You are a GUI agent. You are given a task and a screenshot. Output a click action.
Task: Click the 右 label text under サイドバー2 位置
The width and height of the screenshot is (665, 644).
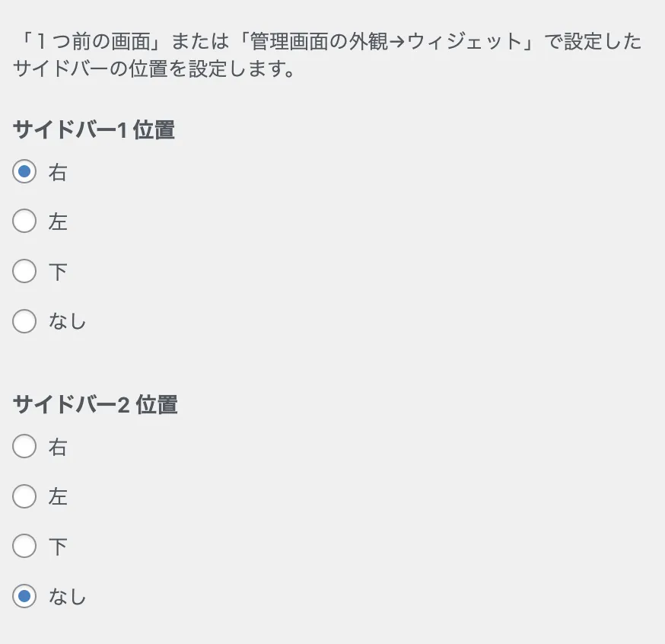[58, 448]
